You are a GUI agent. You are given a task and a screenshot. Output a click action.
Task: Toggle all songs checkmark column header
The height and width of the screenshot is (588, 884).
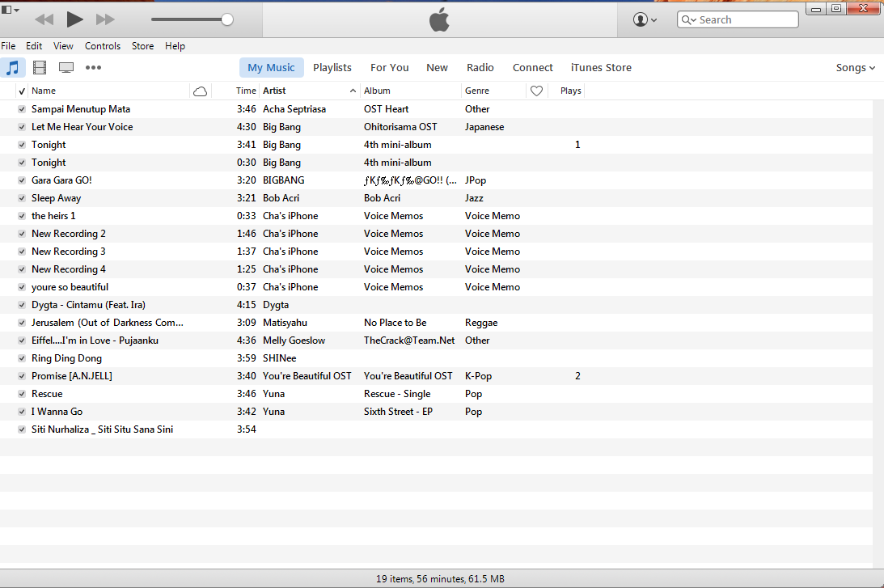pos(22,91)
